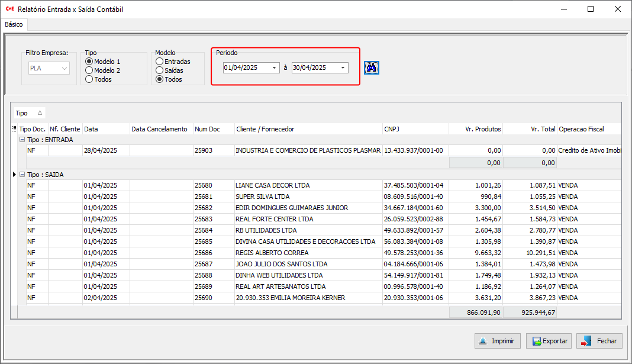This screenshot has height=364, width=632.
Task: Choose Entradas under Modelo
Action: (x=159, y=62)
